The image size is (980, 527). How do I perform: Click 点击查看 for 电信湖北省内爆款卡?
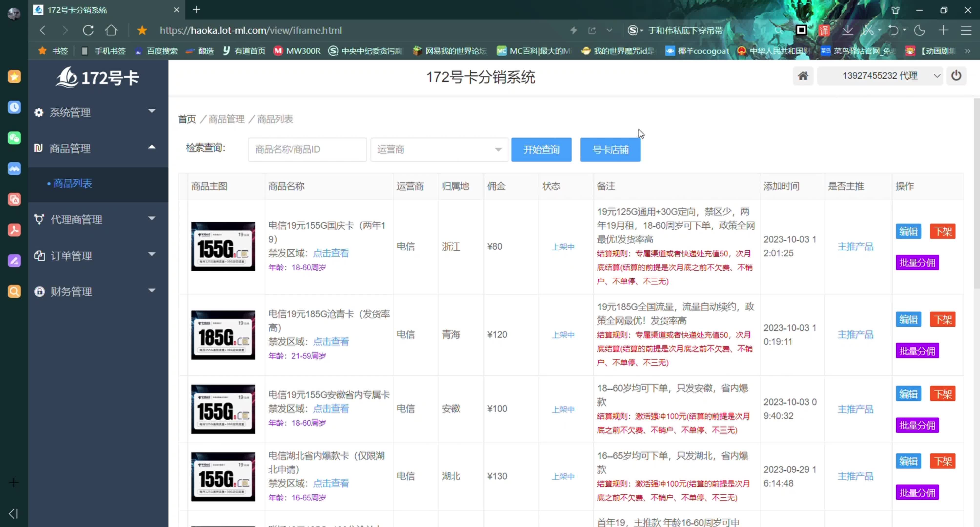pos(331,483)
